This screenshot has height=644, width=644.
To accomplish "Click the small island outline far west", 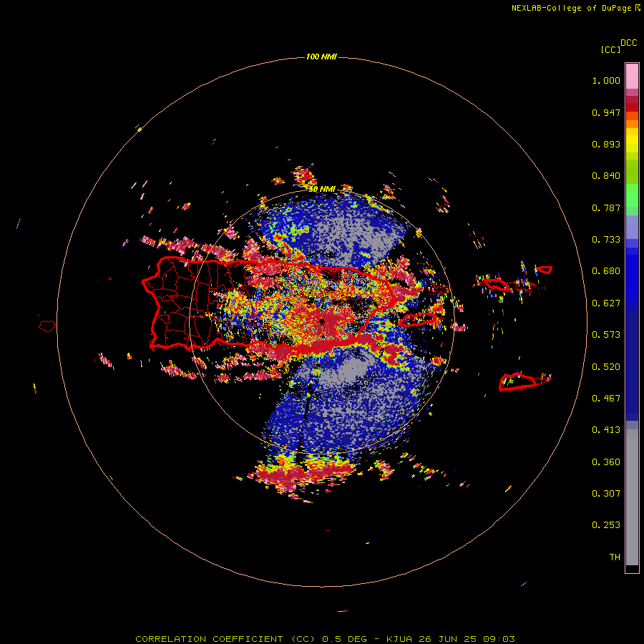I will pos(47,326).
